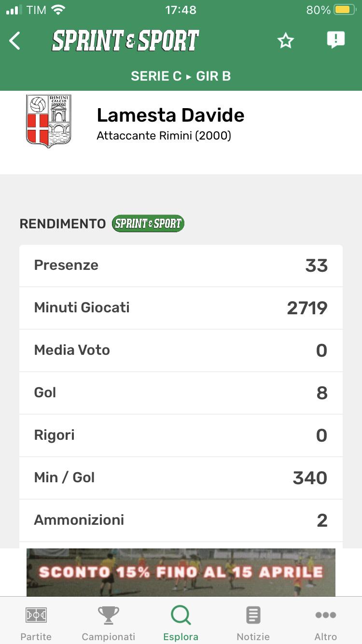This screenshot has height=644, width=362.
Task: Tap the Sprint & Sport header logo
Action: [x=125, y=41]
